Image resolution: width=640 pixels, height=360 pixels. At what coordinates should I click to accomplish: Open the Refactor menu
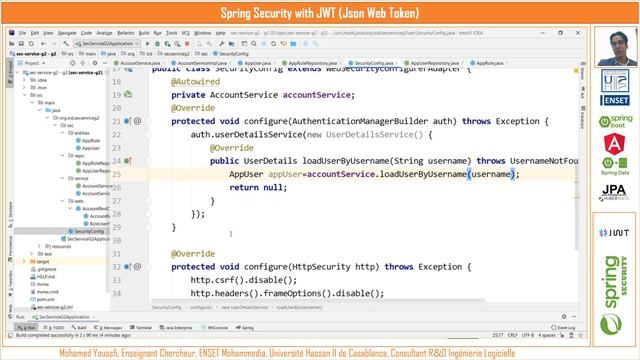point(126,33)
